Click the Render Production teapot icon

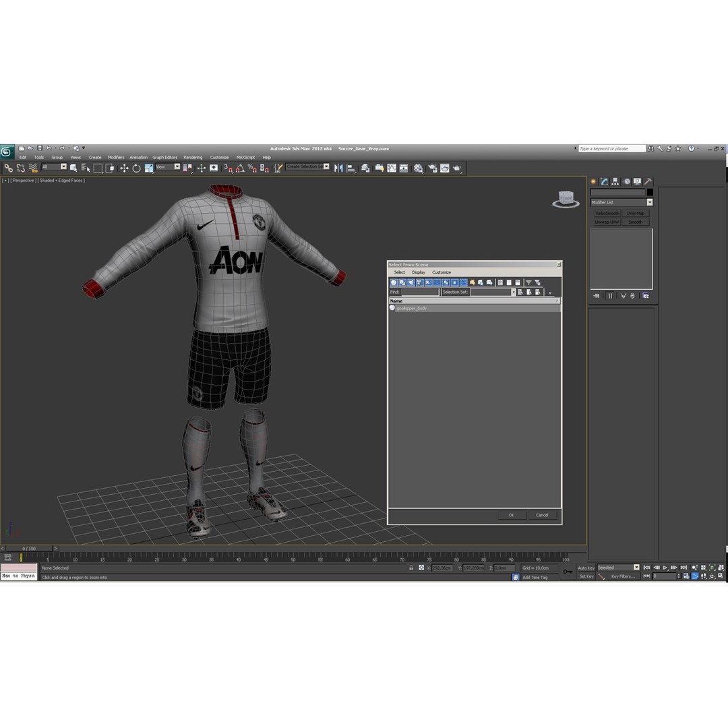(x=457, y=168)
